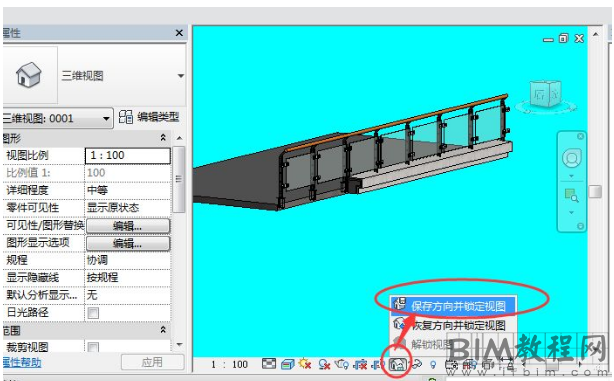Click the ViewCube in the 3D view
614x381 pixels.
[545, 94]
